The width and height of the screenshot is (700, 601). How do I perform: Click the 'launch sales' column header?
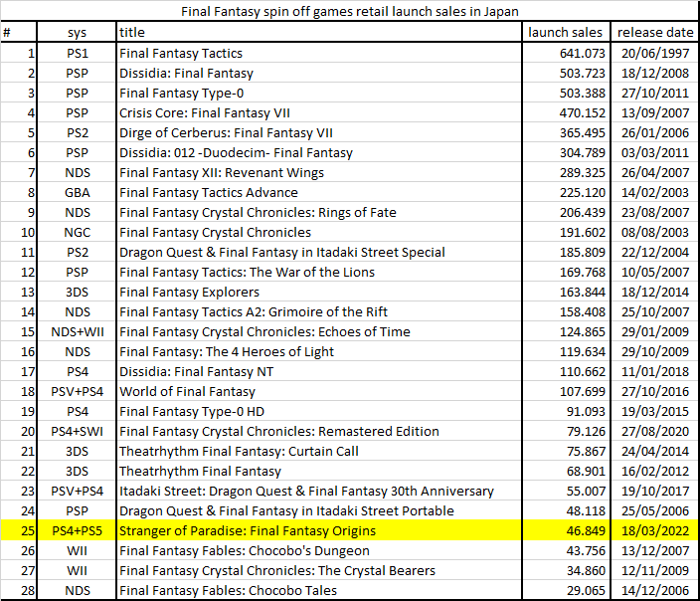tap(565, 33)
